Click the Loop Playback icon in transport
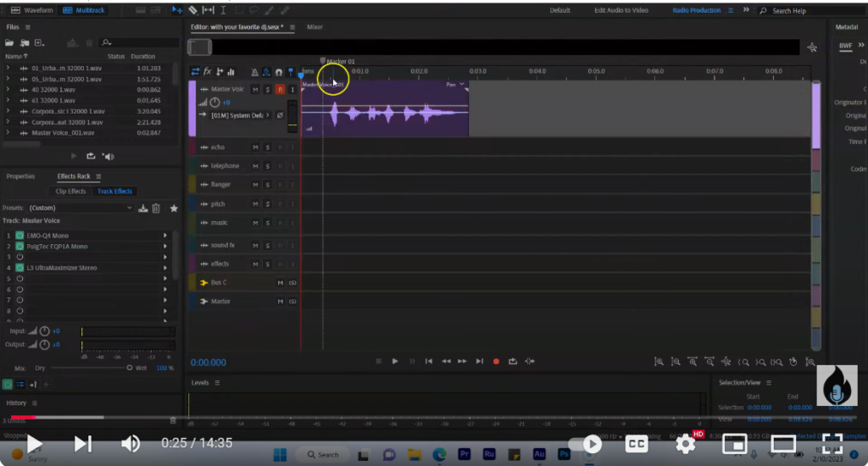The image size is (868, 466). click(513, 362)
